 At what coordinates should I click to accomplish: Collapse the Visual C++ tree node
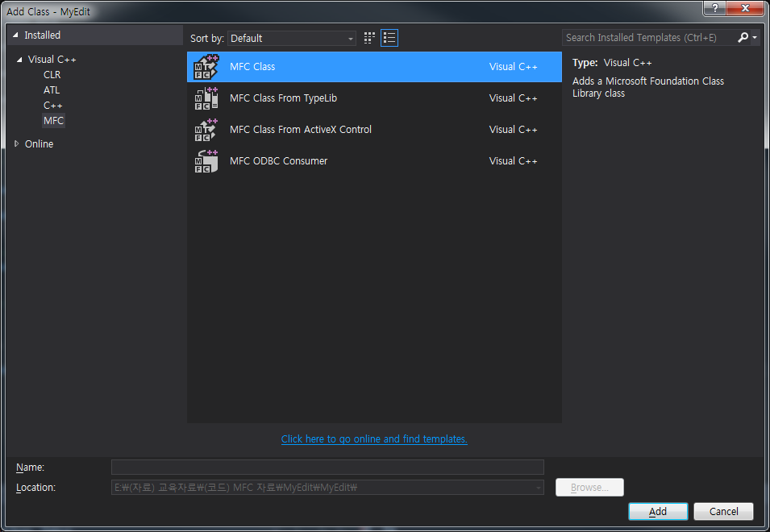[19, 60]
